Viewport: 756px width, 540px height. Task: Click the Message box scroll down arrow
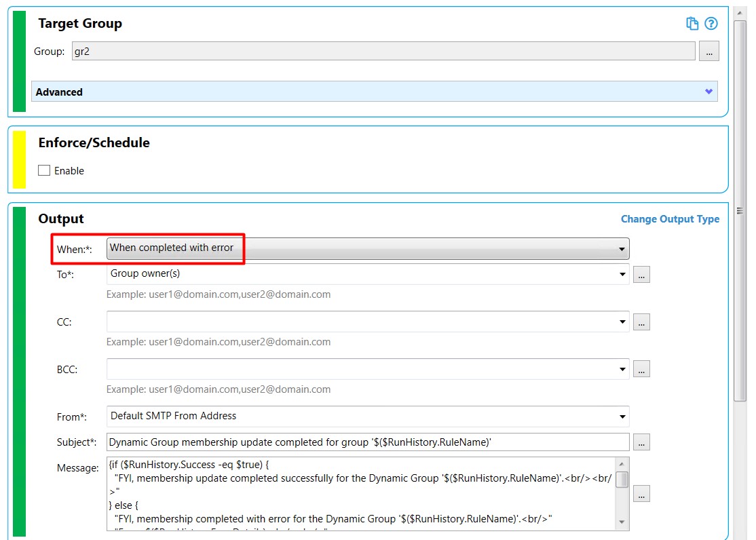click(x=622, y=522)
